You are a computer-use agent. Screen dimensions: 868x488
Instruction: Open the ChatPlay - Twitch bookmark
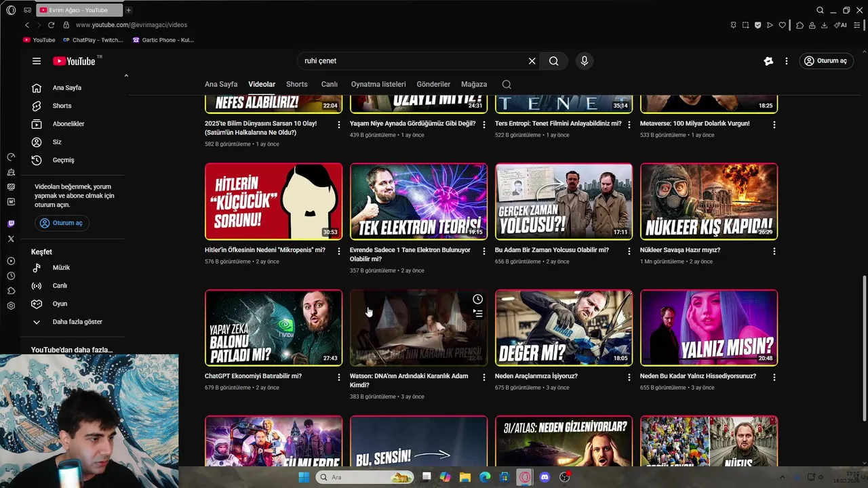(x=93, y=40)
